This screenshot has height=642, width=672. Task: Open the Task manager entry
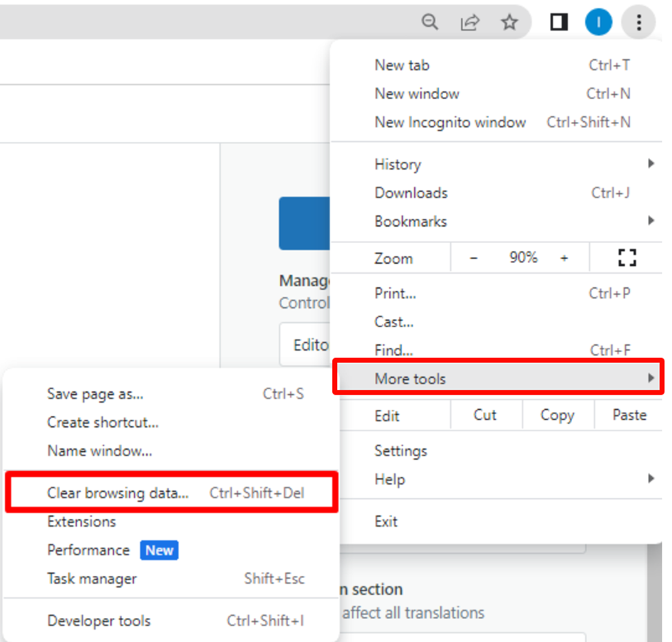tap(91, 579)
